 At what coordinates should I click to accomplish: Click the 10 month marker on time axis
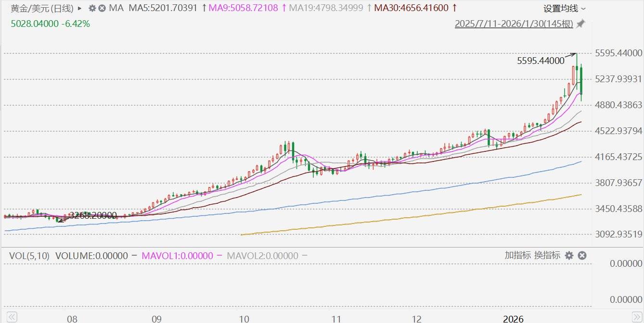click(244, 319)
